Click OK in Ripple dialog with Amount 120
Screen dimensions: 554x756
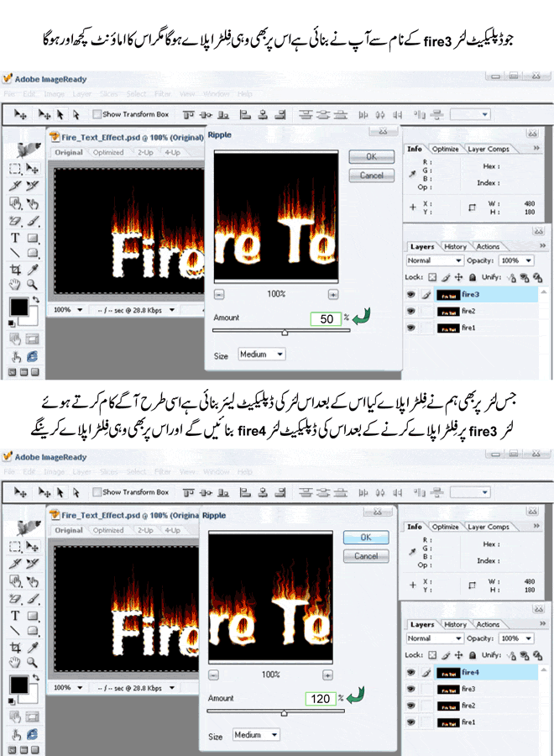click(x=366, y=537)
